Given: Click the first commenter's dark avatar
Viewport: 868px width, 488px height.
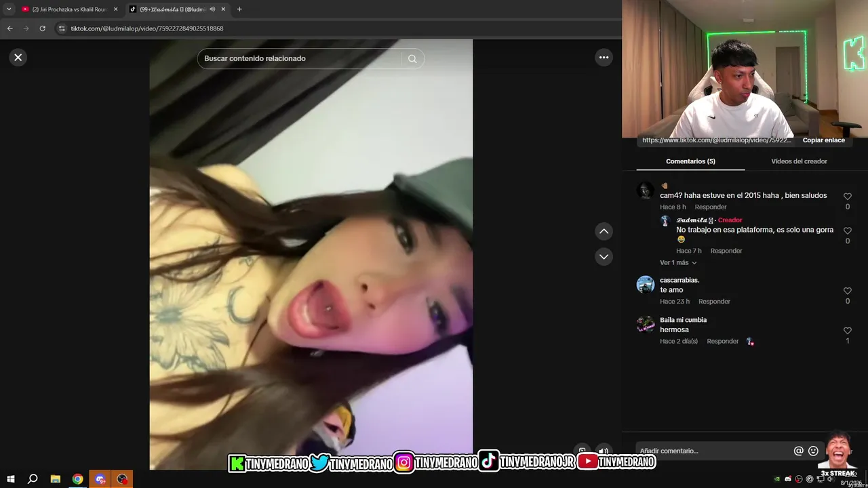Looking at the screenshot, I should click(x=646, y=190).
